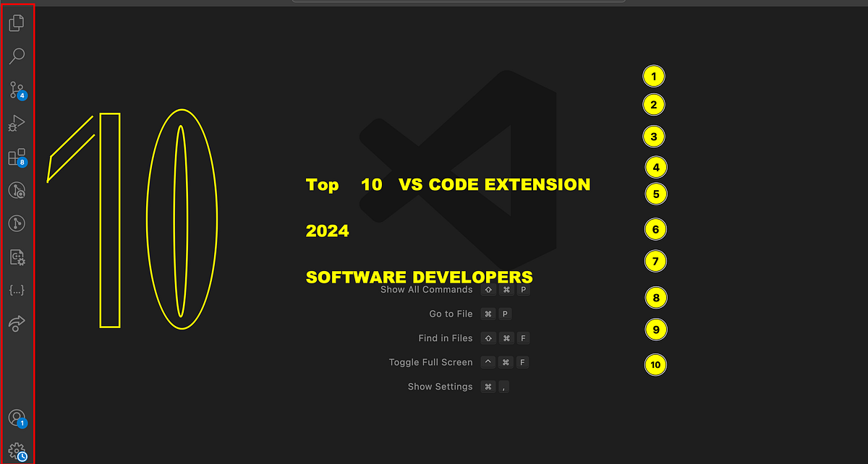The image size is (868, 464).
Task: Click the file-with-gears sidebar icon
Action: (17, 257)
